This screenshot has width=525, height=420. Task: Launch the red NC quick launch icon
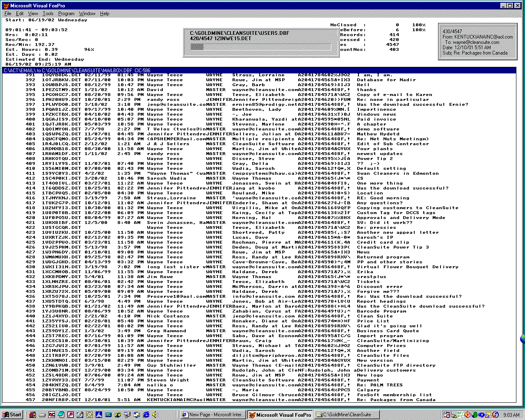(52, 415)
